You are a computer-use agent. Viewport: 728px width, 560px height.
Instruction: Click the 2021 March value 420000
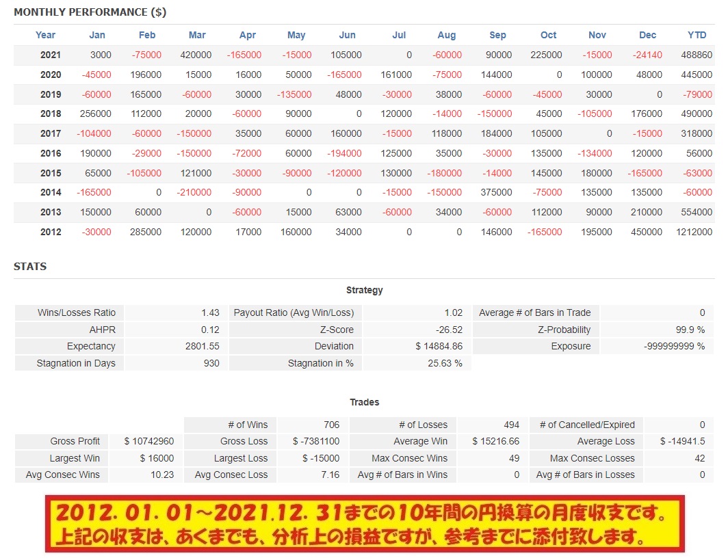point(196,55)
